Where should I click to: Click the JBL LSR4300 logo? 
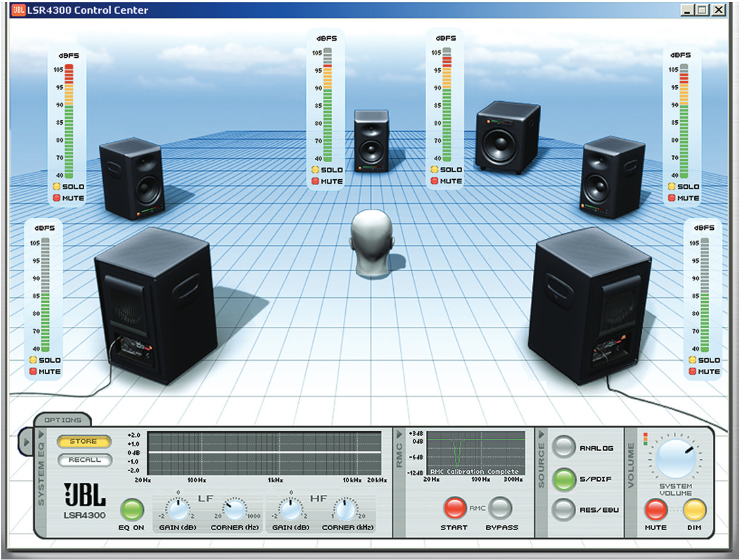coord(85,501)
